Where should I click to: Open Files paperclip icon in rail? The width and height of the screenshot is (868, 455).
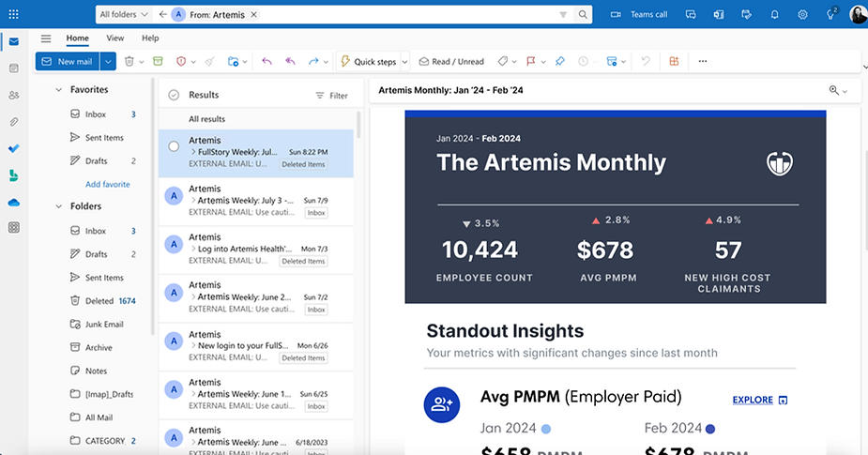coord(14,122)
